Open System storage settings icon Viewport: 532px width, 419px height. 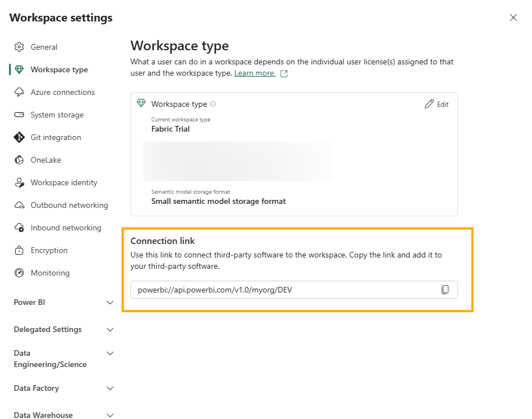[18, 115]
